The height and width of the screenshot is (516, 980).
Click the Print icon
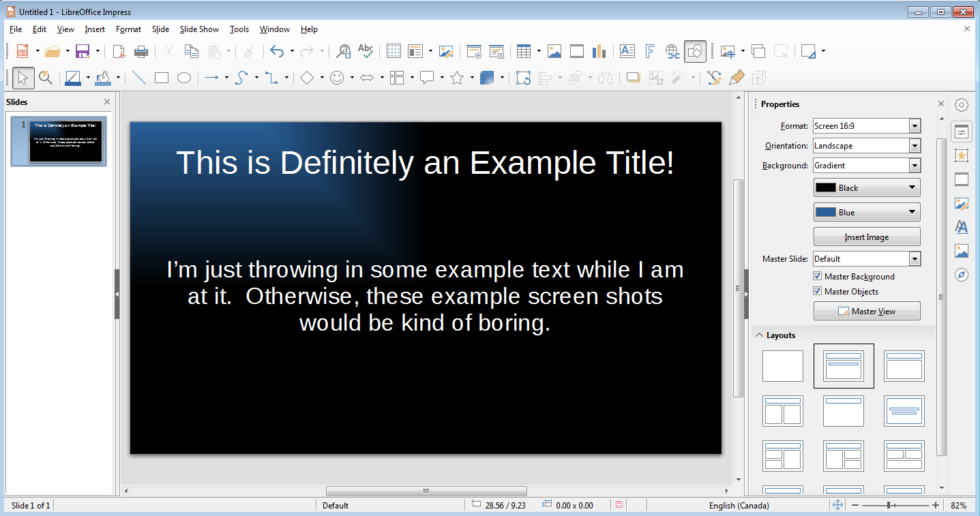tap(141, 51)
